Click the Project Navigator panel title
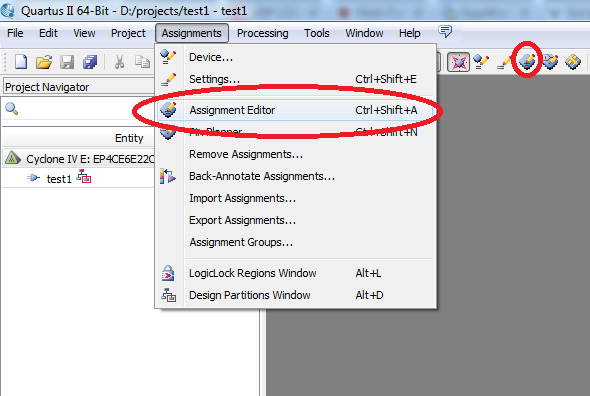This screenshot has height=396, width=590. [x=47, y=87]
